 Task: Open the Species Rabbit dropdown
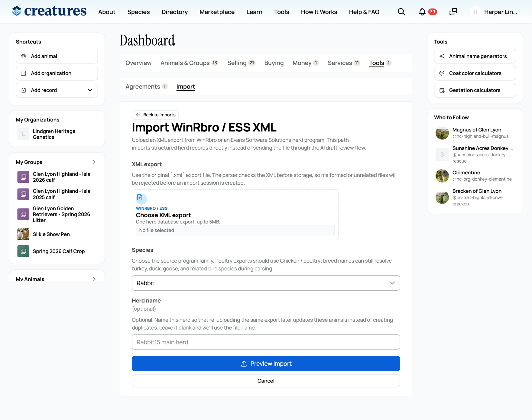pos(266,283)
